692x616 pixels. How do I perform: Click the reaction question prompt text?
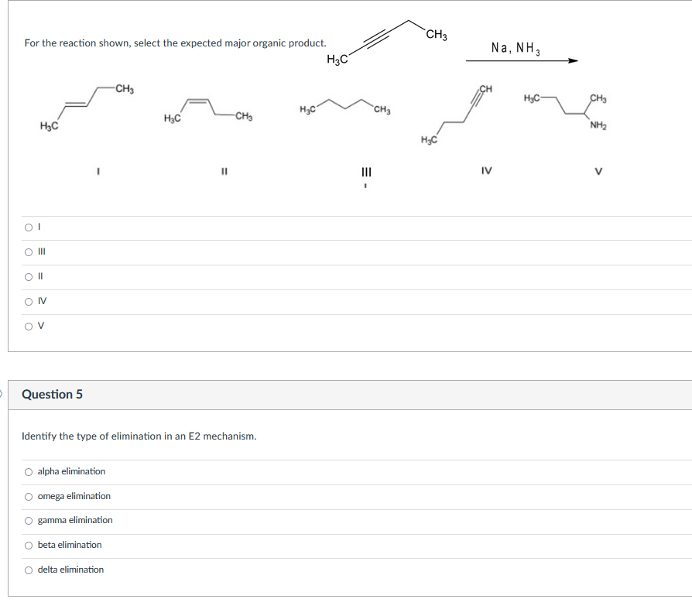[174, 43]
